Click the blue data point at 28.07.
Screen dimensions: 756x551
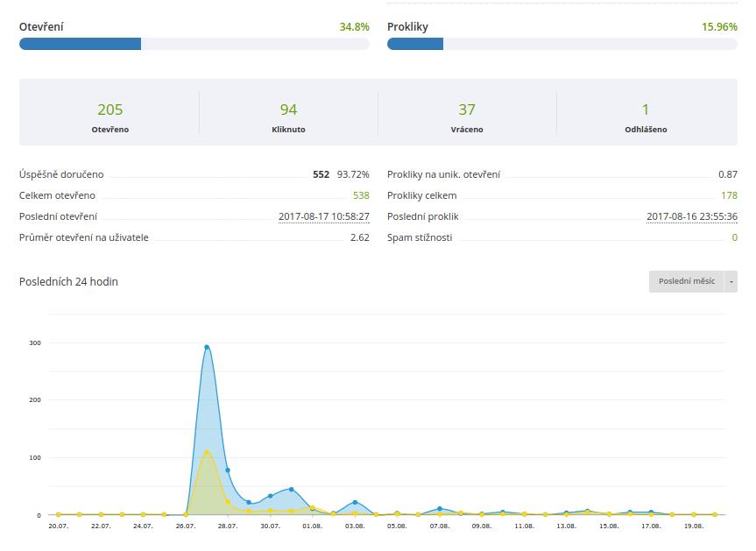click(x=228, y=470)
